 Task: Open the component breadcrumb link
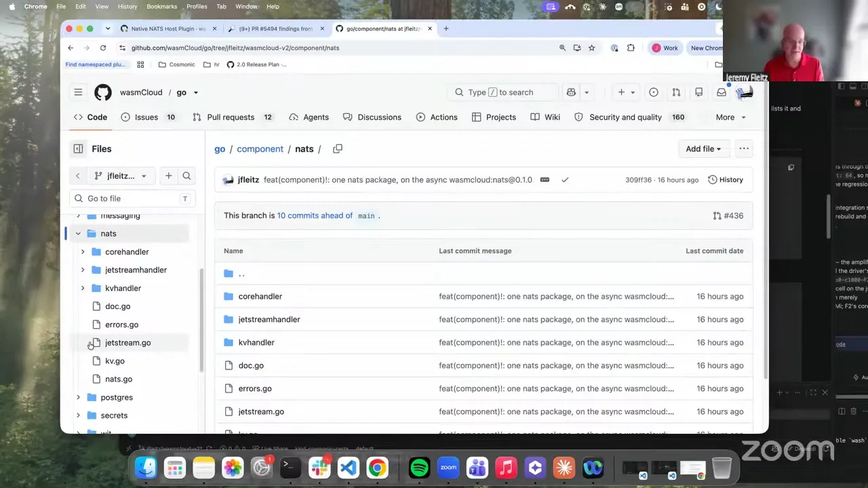pos(260,148)
